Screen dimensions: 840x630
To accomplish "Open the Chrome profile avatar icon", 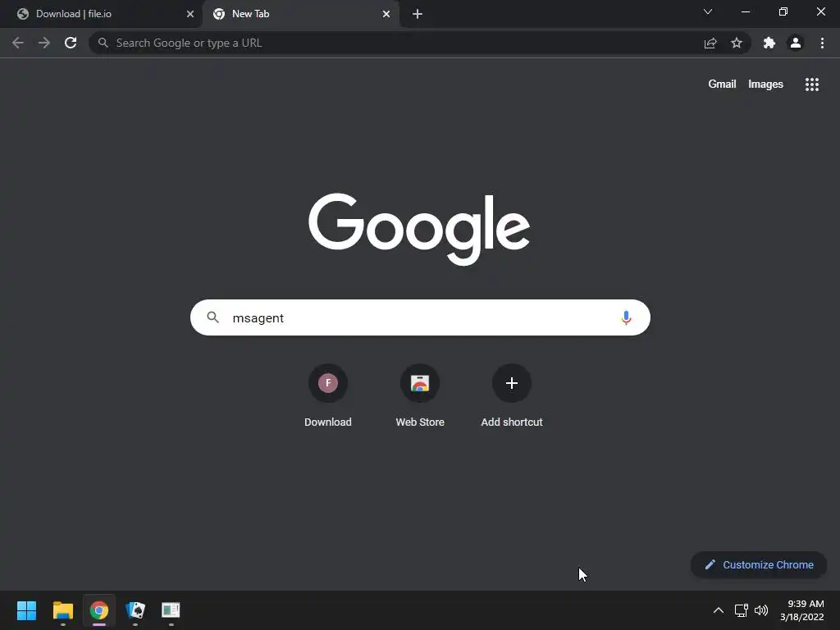I will click(x=796, y=43).
